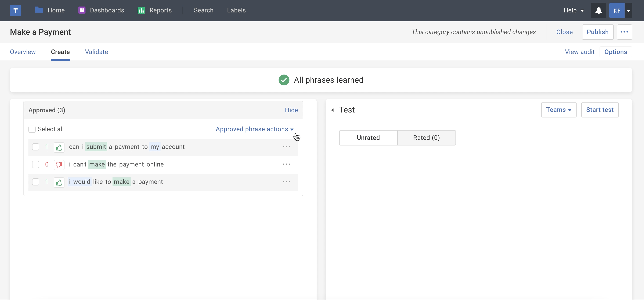The width and height of the screenshot is (644, 300).
Task: Open category ellipsis menu beside Publish
Action: tap(624, 32)
